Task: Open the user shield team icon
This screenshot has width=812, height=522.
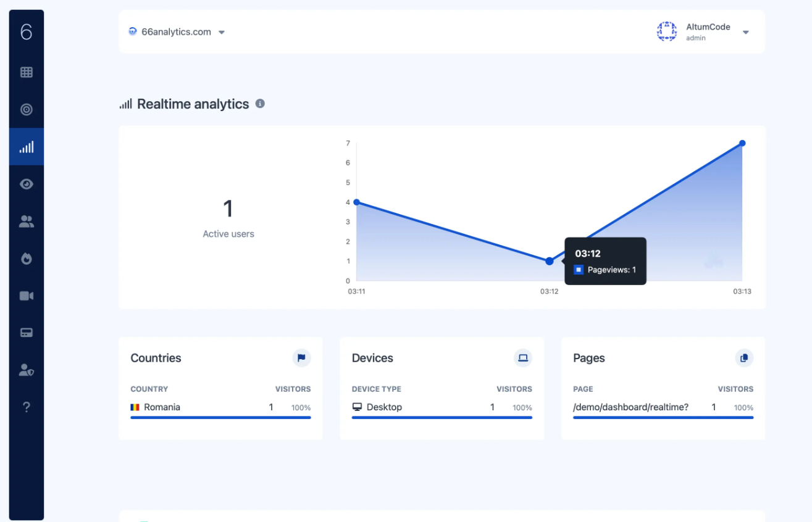Action: (26, 370)
